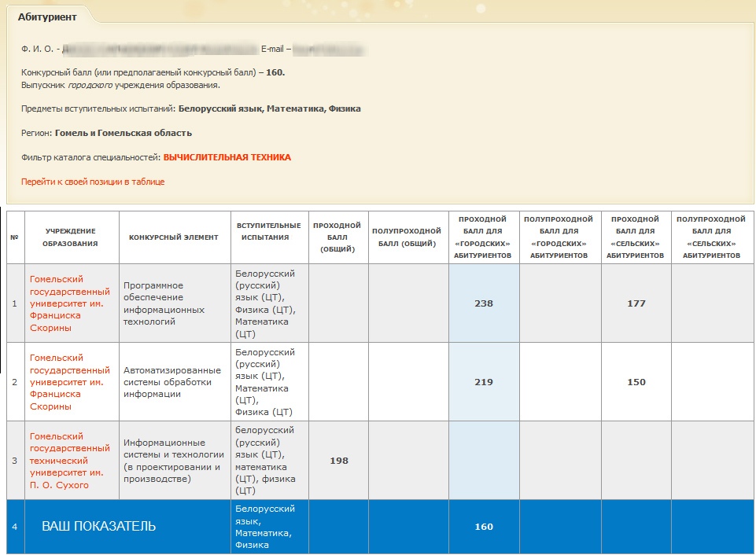
Task: Open Гомельский государственный университет link in row 1
Action: [70, 303]
